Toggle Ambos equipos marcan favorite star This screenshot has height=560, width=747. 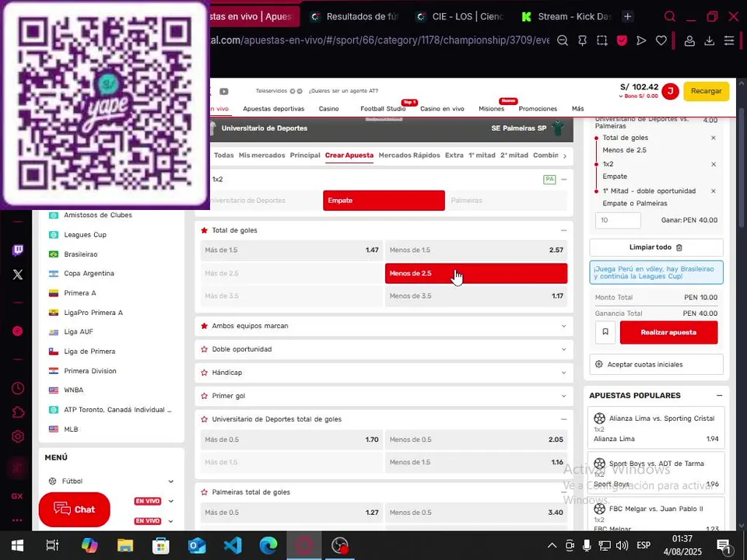point(205,326)
